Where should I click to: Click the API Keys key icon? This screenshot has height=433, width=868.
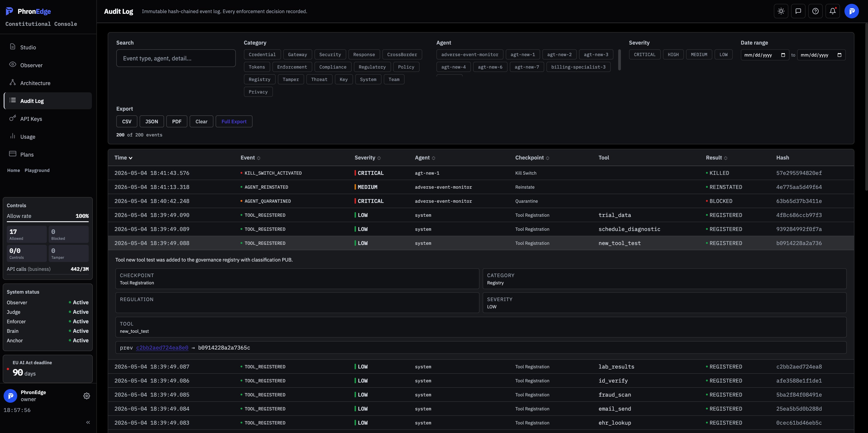(12, 118)
